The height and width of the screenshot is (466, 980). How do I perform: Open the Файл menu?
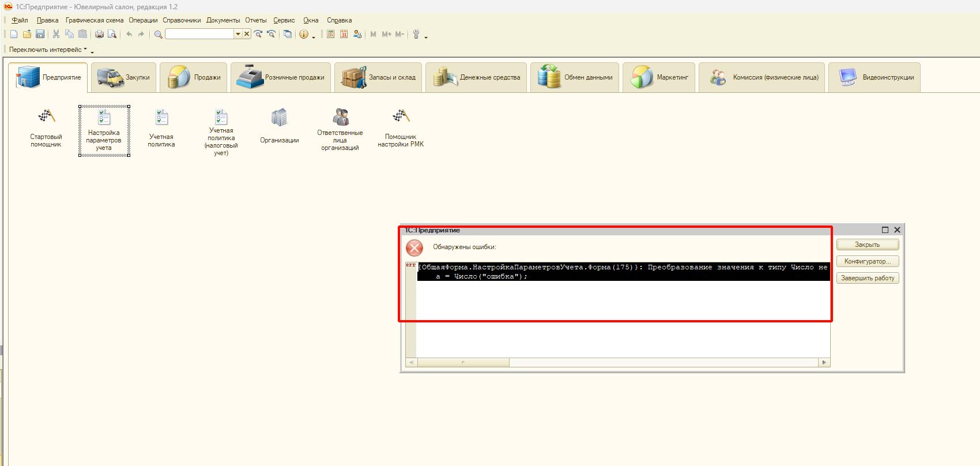(x=20, y=20)
